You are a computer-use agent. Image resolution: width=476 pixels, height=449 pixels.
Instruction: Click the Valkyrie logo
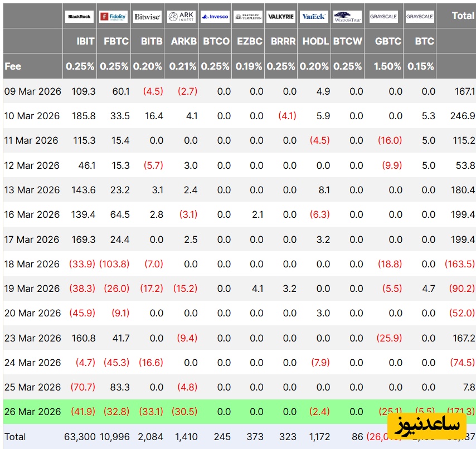pos(281,17)
